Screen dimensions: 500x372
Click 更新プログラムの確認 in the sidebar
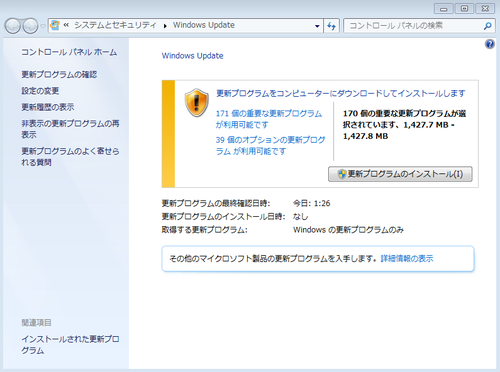(x=59, y=74)
